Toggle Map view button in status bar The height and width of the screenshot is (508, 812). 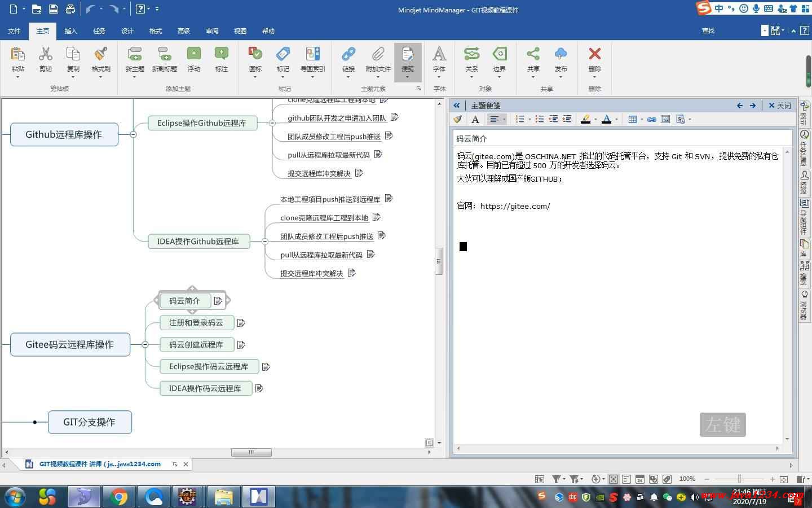[x=613, y=479]
